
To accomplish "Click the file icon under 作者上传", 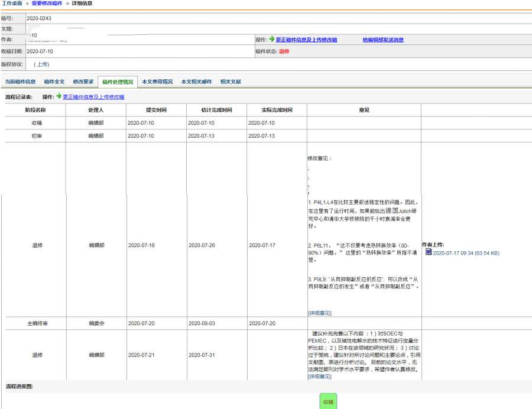I will [429, 252].
